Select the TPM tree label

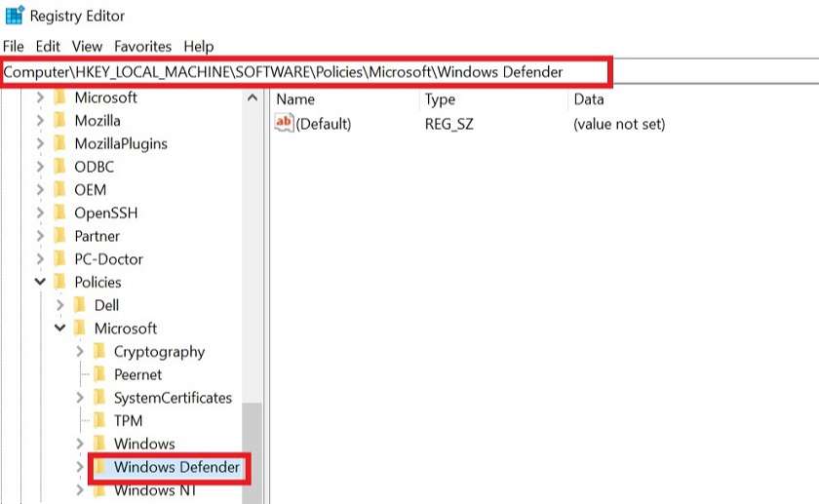pyautogui.click(x=128, y=420)
